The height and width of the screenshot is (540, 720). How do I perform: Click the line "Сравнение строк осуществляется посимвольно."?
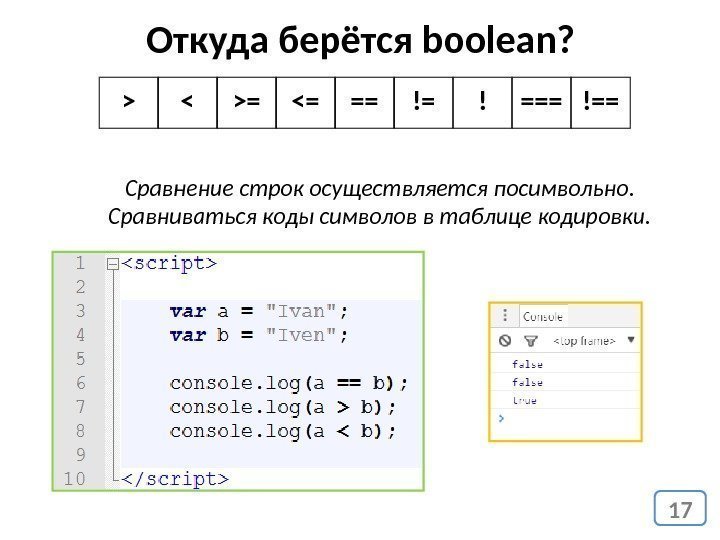pyautogui.click(x=379, y=189)
